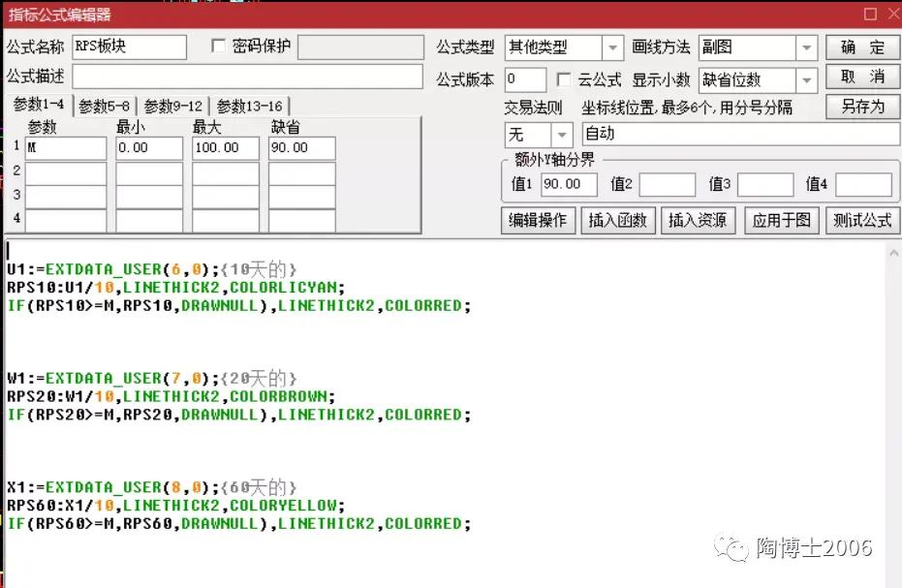Click the 确定 button to confirm
Viewport: 902px width, 588px height.
(x=861, y=46)
